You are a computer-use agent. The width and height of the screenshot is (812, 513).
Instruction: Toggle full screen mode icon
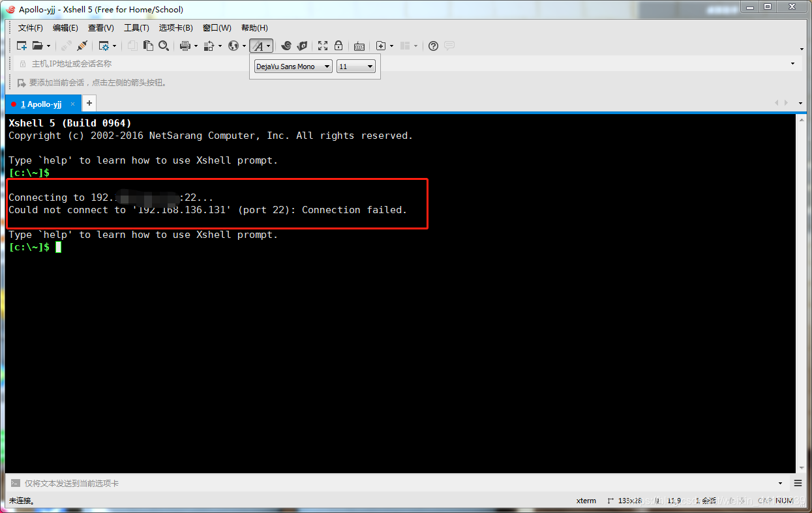pos(323,46)
